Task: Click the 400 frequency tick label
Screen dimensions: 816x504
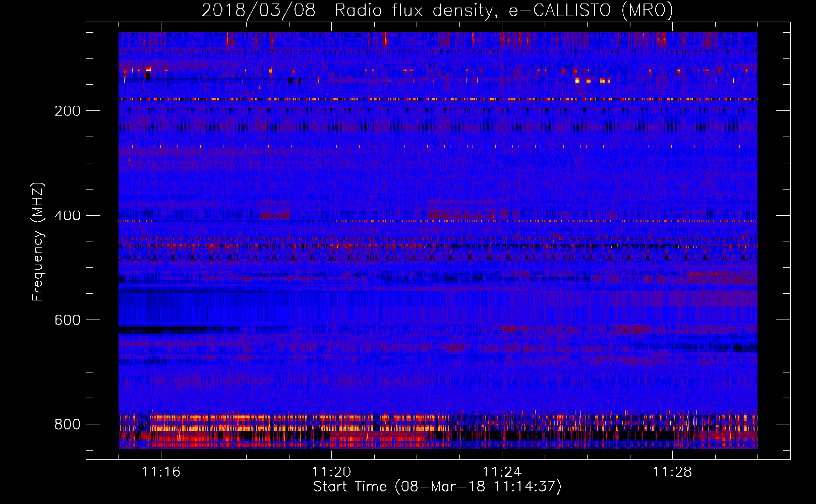Action: pyautogui.click(x=68, y=216)
